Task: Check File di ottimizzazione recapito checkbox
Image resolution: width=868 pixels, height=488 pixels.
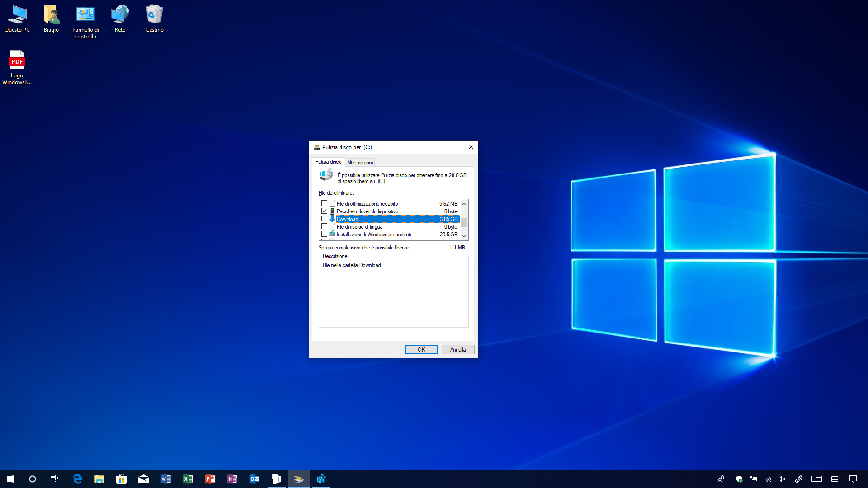Action: (324, 203)
